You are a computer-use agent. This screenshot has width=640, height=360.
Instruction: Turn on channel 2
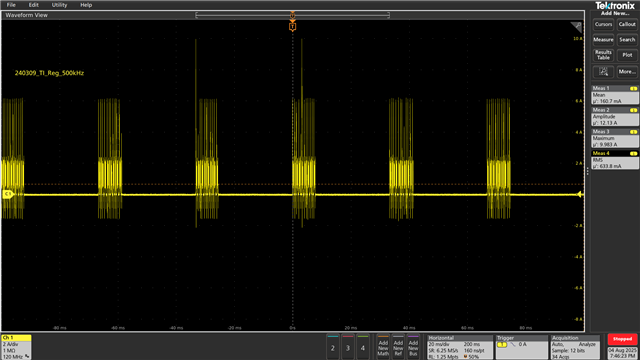[x=333, y=347]
